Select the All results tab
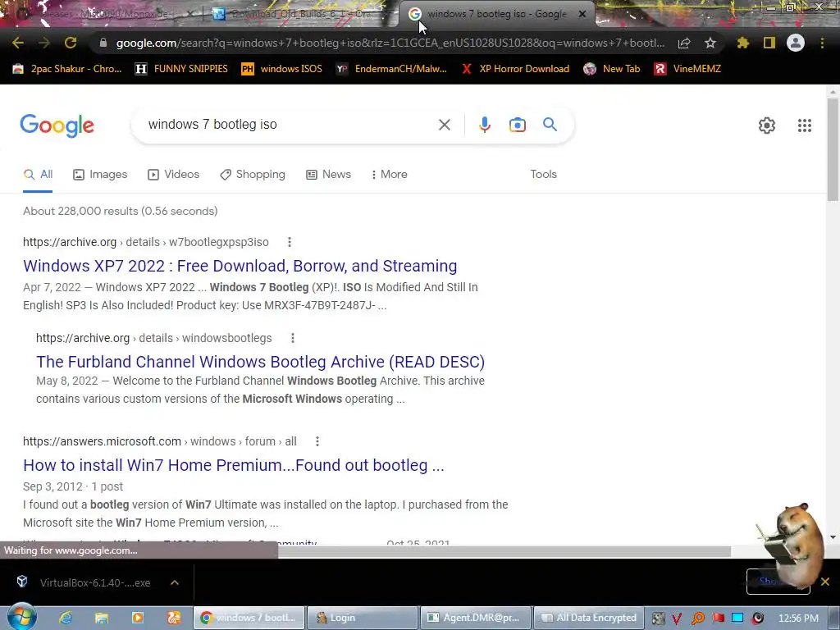Viewport: 840px width, 630px height. [38, 174]
